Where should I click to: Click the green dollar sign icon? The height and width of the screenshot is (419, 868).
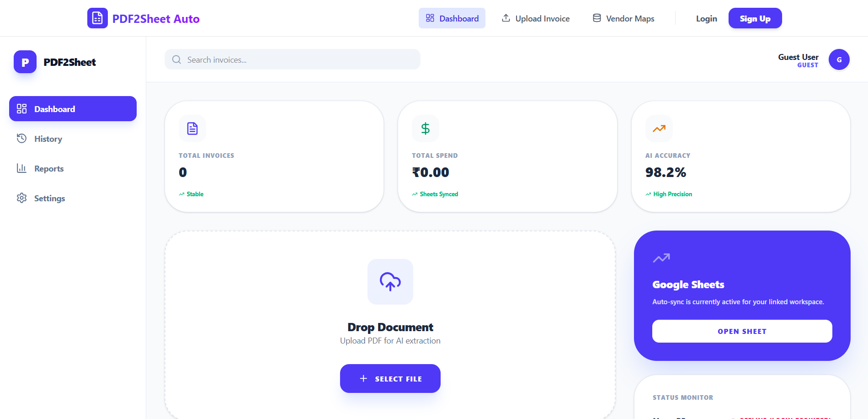(426, 129)
